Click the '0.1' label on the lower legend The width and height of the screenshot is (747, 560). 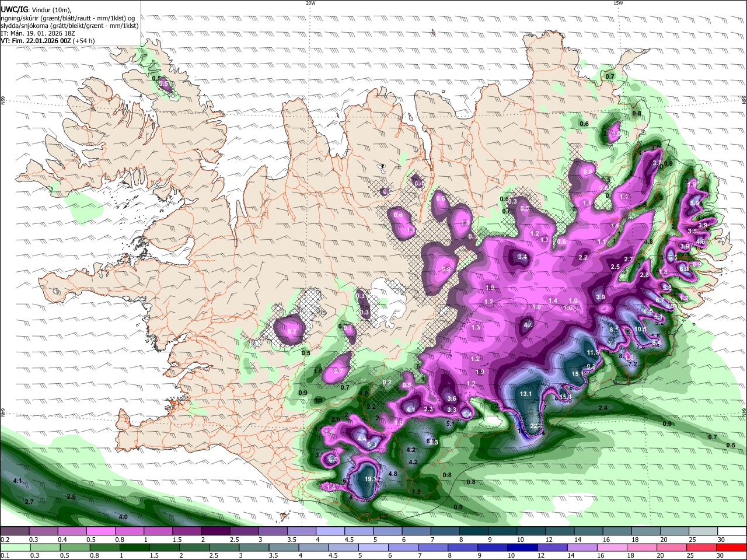(5, 556)
